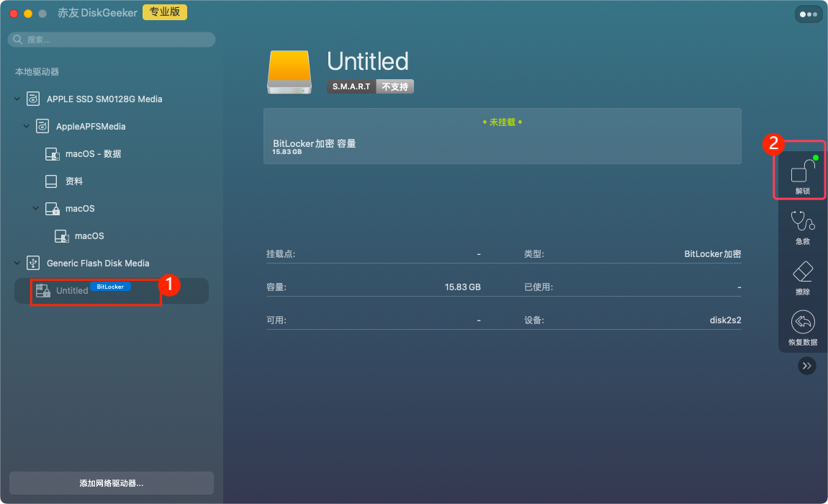This screenshot has width=828, height=504.
Task: Collapse the APPLE SSD SM0128G Media tree
Action: pos(16,99)
